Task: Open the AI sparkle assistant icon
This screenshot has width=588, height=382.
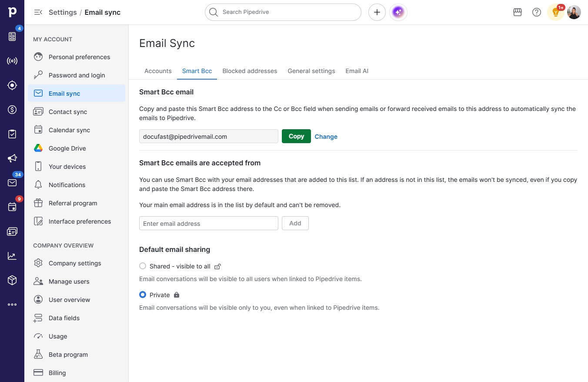Action: pyautogui.click(x=398, y=12)
